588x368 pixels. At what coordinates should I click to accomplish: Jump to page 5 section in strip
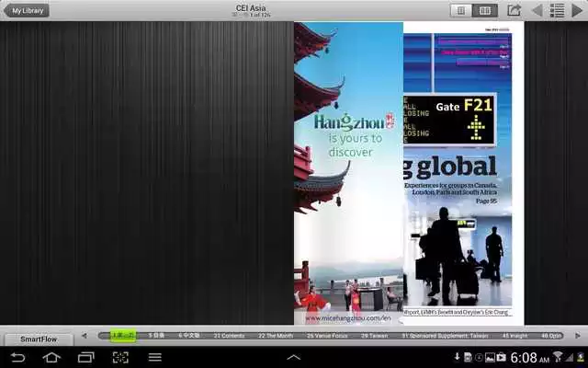156,336
